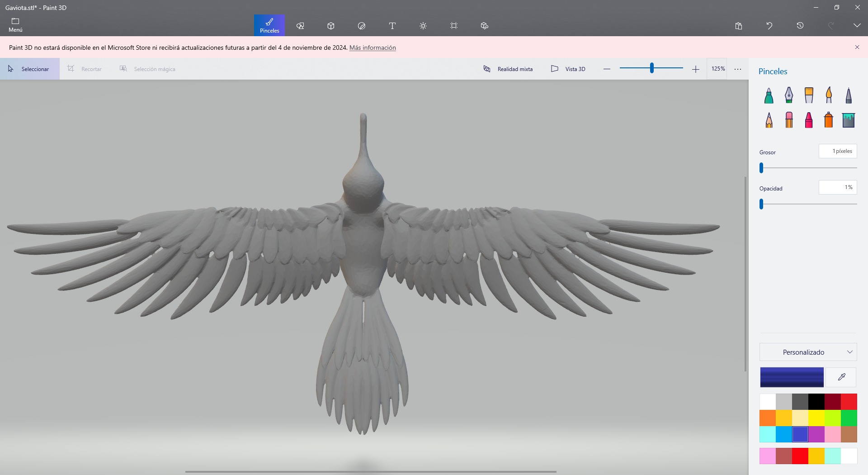Viewport: 868px width, 475px height.
Task: Click the Opacidad slider handle
Action: pos(761,204)
